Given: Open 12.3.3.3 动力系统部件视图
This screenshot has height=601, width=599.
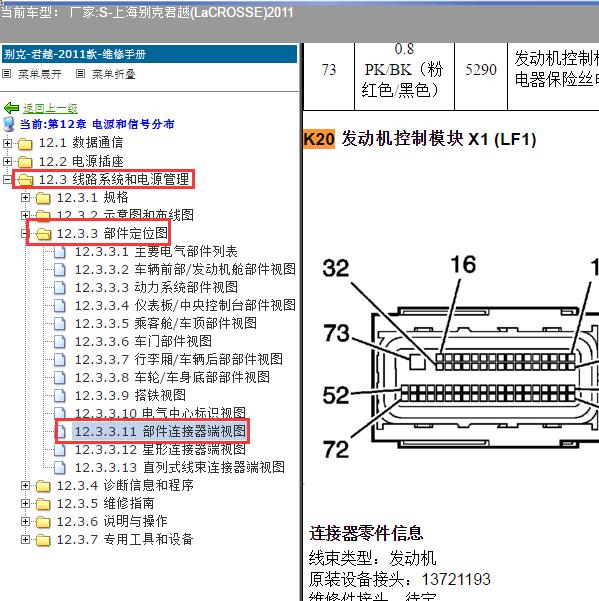Looking at the screenshot, I should 156,287.
